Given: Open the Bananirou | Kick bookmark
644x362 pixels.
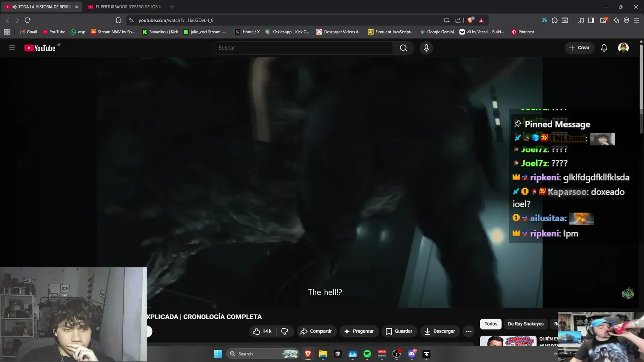Looking at the screenshot, I should point(160,32).
